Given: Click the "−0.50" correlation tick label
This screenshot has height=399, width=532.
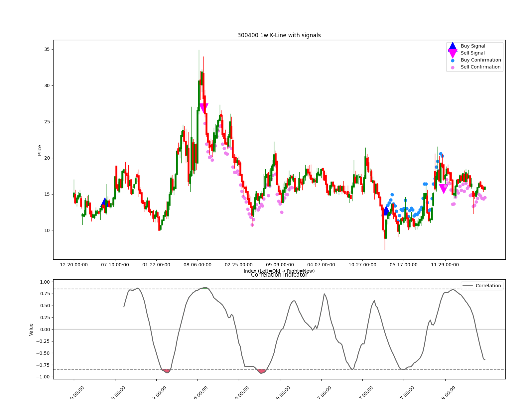Looking at the screenshot, I should coord(43,353).
